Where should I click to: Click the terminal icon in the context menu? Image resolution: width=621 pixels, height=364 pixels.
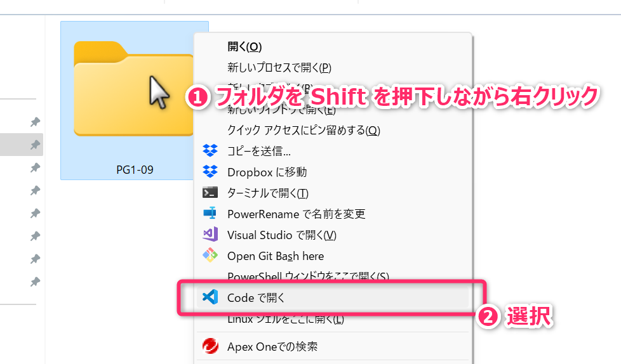click(210, 193)
